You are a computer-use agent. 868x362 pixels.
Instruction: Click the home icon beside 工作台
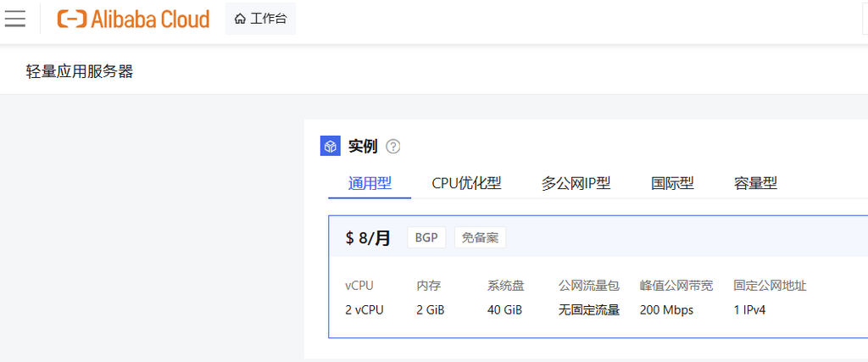(x=240, y=19)
